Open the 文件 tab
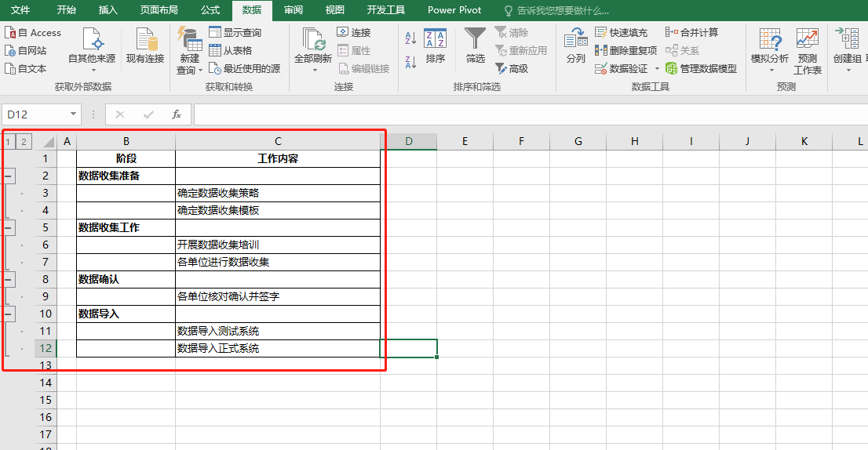Screen dimensions: 868x450 click(x=20, y=10)
